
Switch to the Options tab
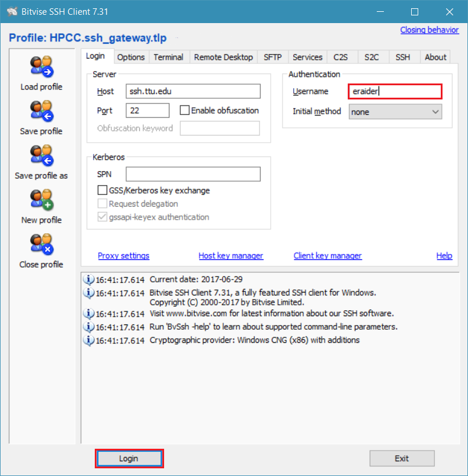[131, 57]
